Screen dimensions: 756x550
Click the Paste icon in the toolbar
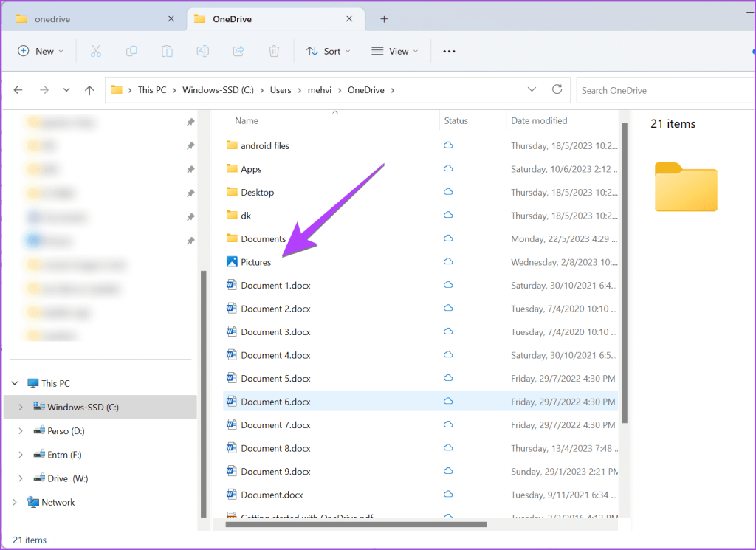(x=167, y=51)
